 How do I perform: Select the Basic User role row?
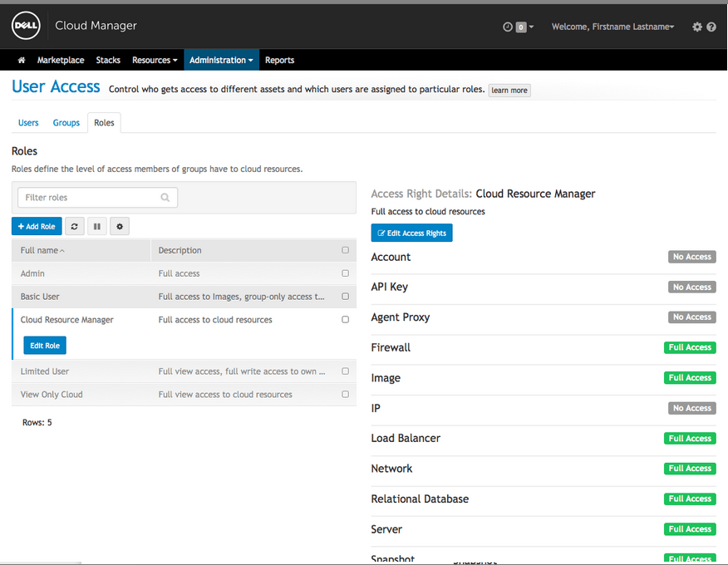[184, 296]
